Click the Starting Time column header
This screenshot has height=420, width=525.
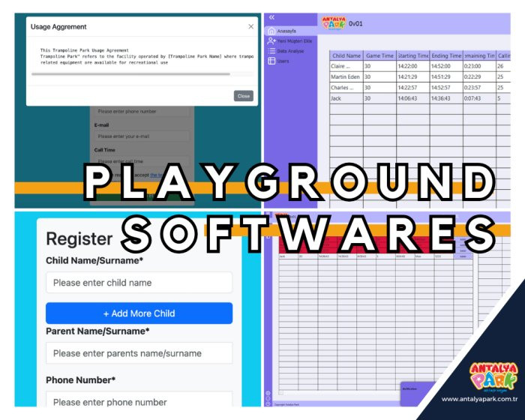412,55
